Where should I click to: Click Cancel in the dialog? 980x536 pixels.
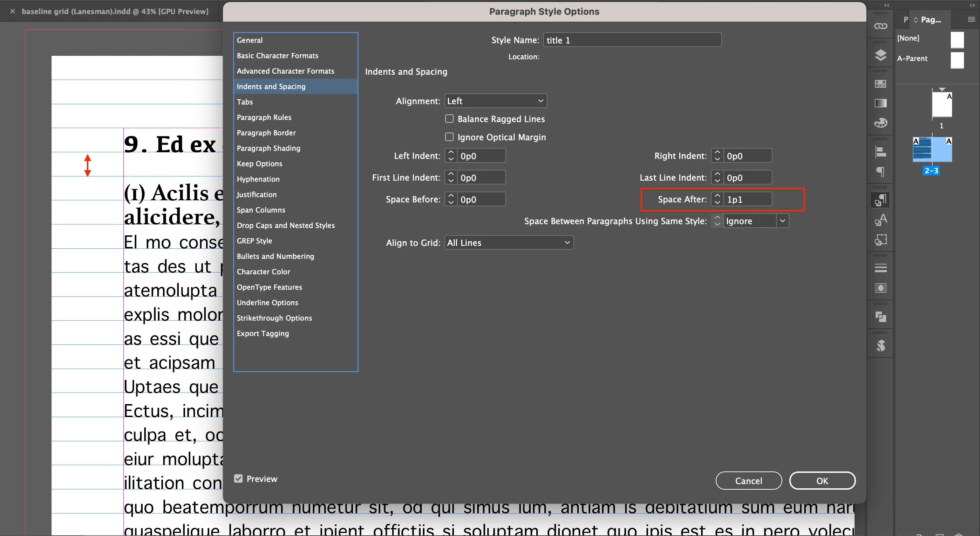pos(748,481)
